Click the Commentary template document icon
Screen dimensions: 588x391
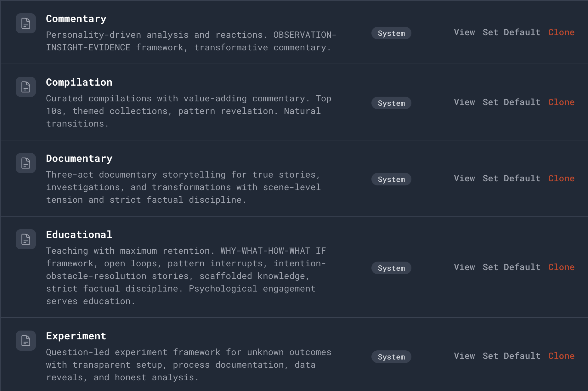pos(25,23)
